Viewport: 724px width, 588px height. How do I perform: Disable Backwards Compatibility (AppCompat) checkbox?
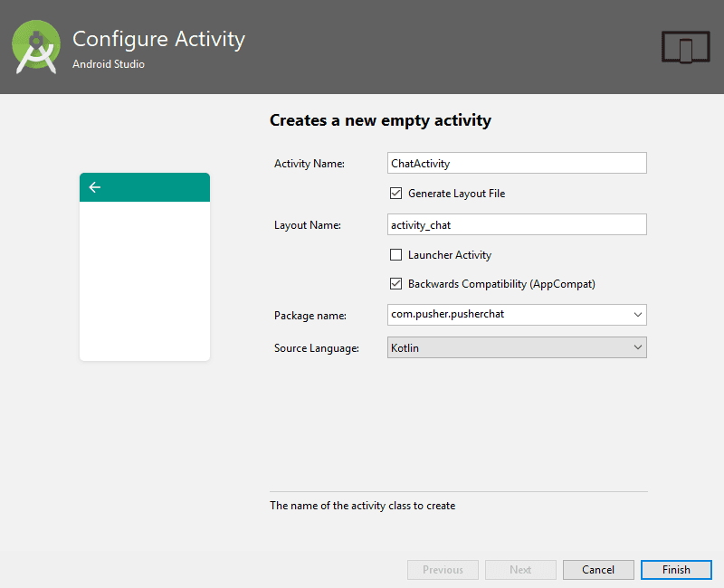pos(395,283)
